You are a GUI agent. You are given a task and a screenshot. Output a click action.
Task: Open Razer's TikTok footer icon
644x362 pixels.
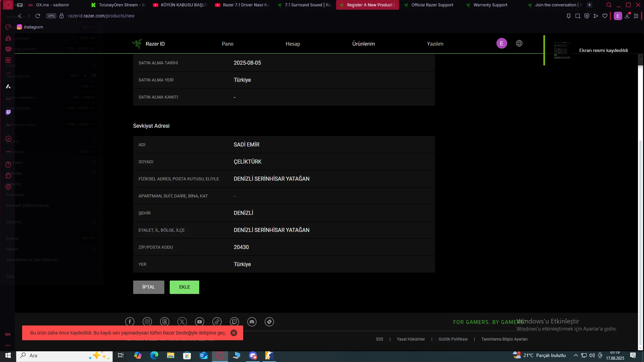point(217,322)
